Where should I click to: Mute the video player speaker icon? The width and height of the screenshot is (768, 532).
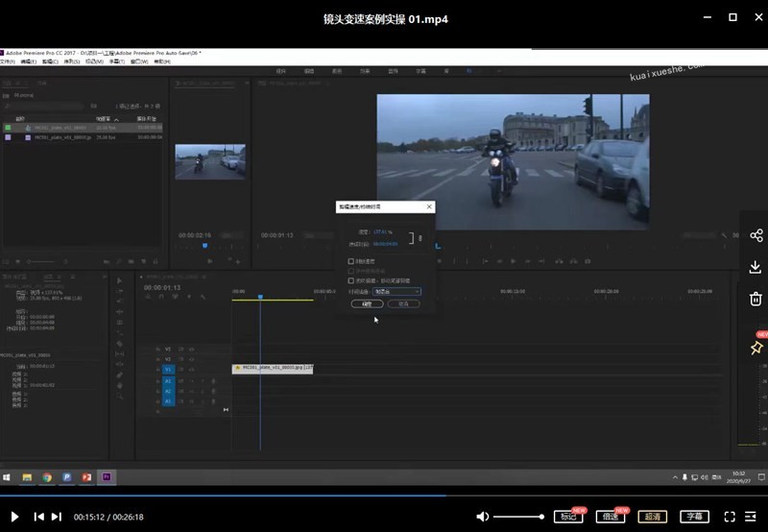(483, 517)
